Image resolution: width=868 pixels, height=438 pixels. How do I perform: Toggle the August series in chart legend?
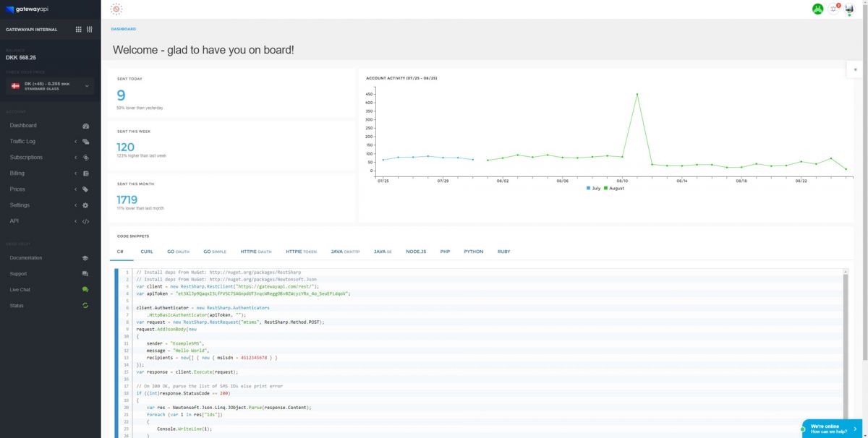click(613, 188)
